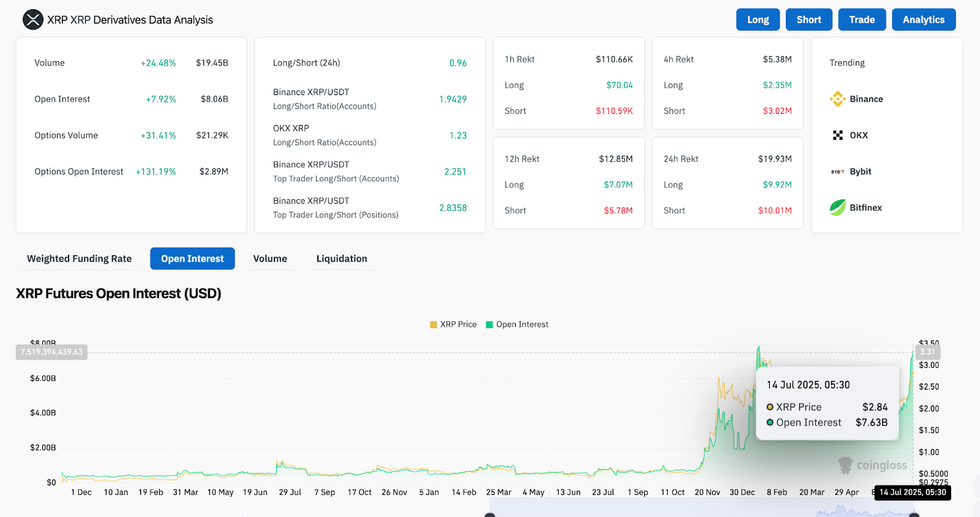
Task: Click the right range slider handle
Action: point(914,515)
